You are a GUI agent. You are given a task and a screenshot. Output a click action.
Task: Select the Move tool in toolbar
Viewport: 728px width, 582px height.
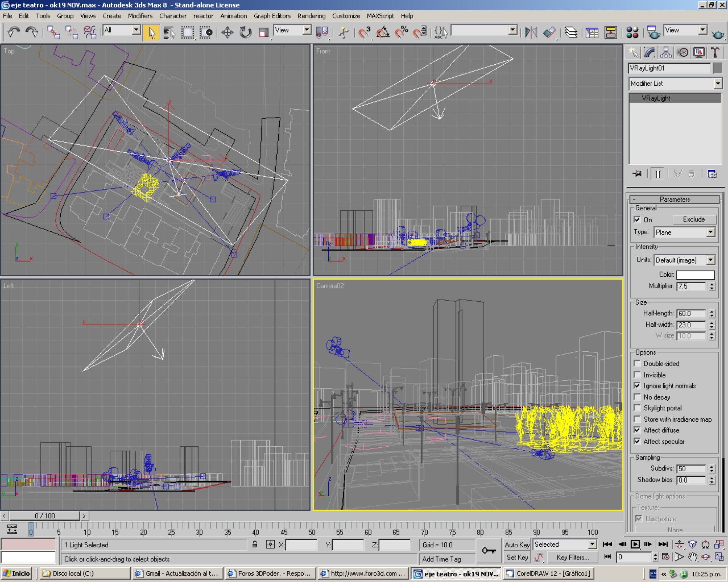227,32
